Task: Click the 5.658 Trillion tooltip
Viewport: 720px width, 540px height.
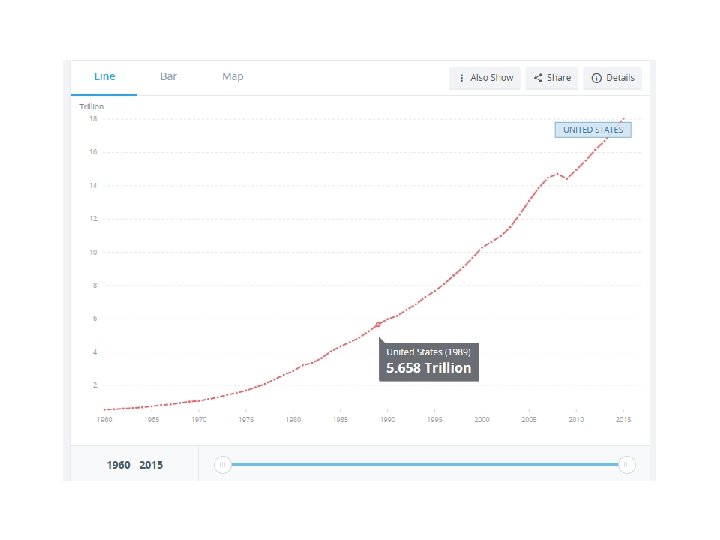Action: (x=428, y=361)
